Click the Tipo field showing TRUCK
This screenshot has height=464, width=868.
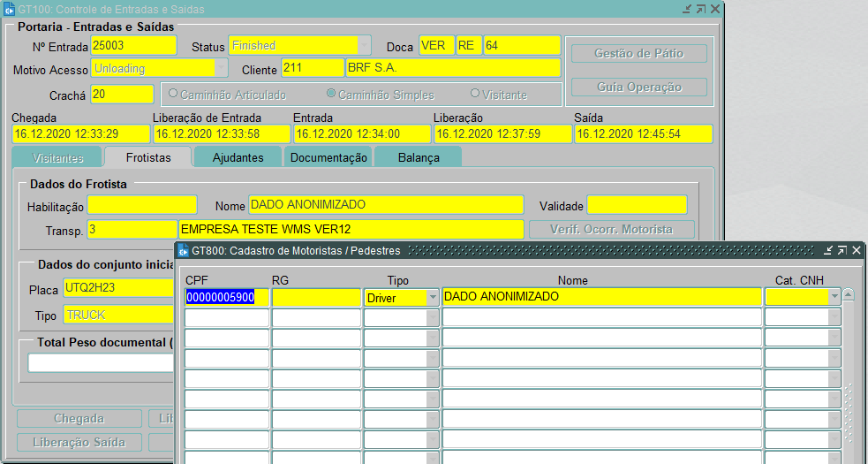[x=118, y=315]
